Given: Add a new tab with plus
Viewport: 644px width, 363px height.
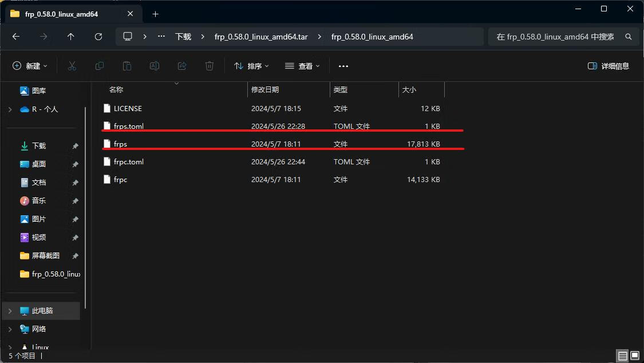Looking at the screenshot, I should 155,14.
